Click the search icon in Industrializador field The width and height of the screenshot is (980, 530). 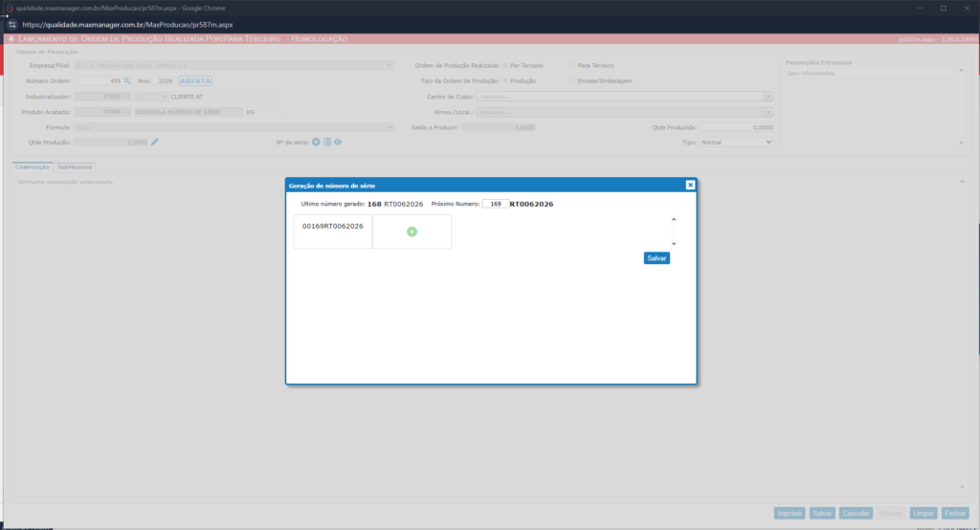126,97
